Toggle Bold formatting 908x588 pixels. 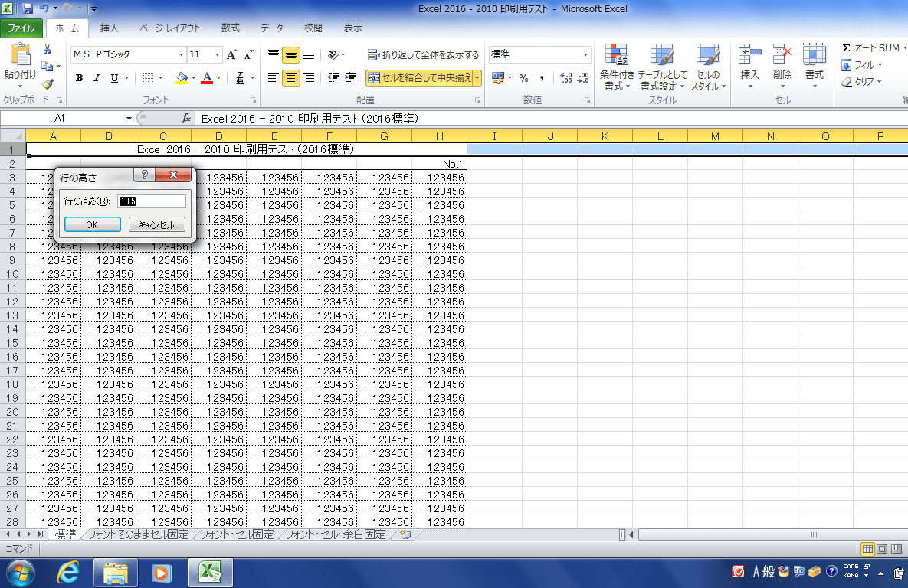(x=80, y=77)
